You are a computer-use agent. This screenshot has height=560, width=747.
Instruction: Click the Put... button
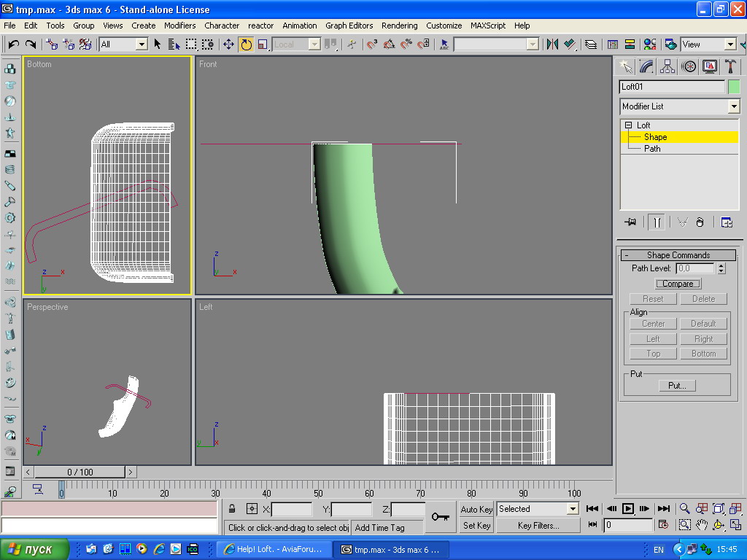[677, 386]
